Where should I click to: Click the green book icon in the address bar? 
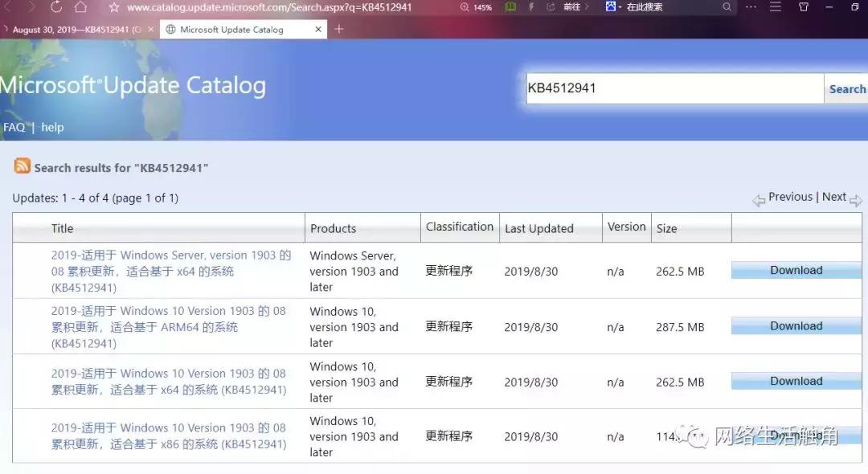coord(510,7)
